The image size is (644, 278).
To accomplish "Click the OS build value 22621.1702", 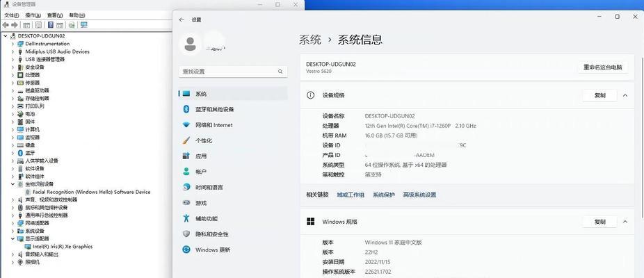I will [x=378, y=272].
